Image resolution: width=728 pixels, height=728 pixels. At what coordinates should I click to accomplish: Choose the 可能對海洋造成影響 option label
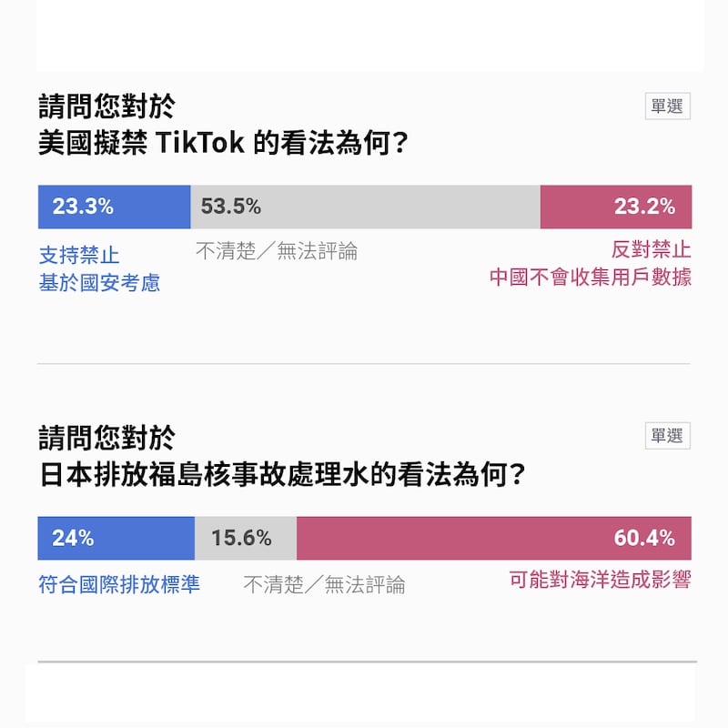[600, 580]
